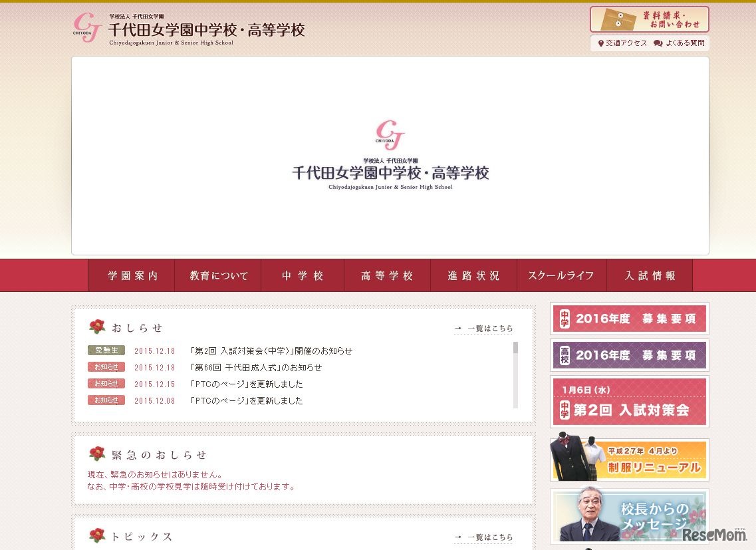Image resolution: width=756 pixels, height=550 pixels.
Task: Click the ReseMom logo at bottom right
Action: pyautogui.click(x=717, y=535)
